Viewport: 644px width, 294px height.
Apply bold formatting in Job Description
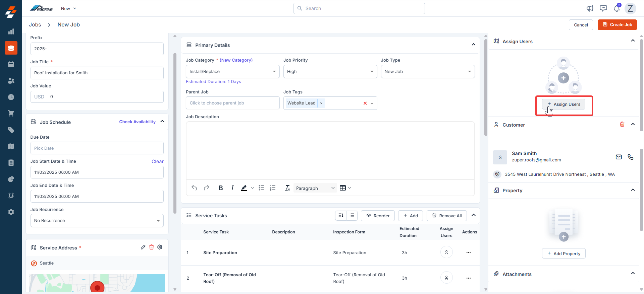(221, 188)
